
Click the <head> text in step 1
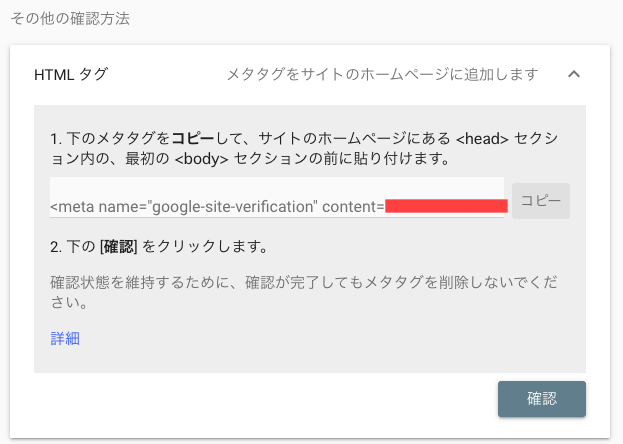(x=482, y=139)
